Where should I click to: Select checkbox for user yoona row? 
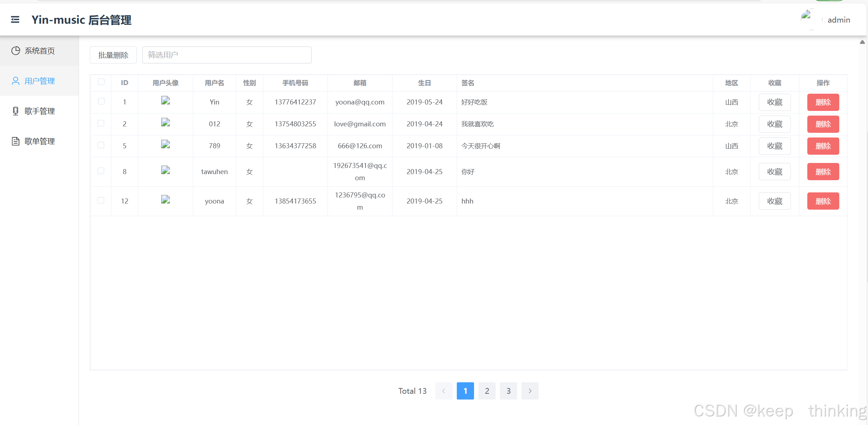(x=101, y=200)
